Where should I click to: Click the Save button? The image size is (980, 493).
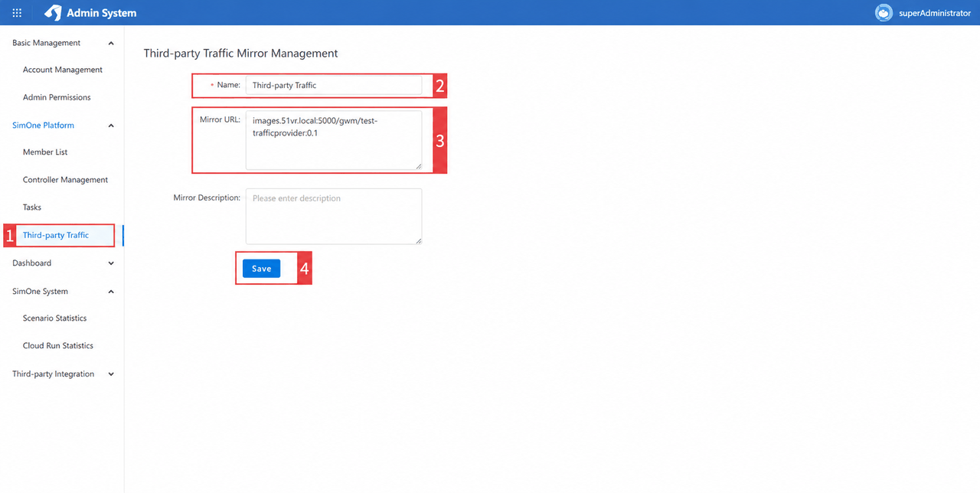262,269
